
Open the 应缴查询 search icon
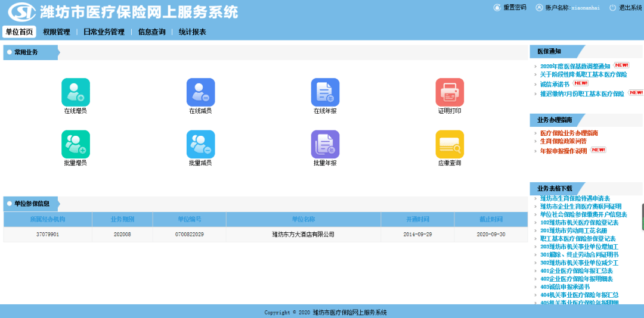pos(450,144)
